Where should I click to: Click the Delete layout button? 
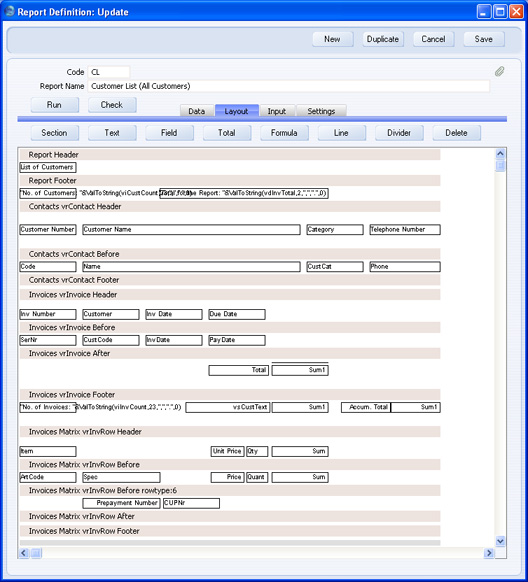pos(456,133)
